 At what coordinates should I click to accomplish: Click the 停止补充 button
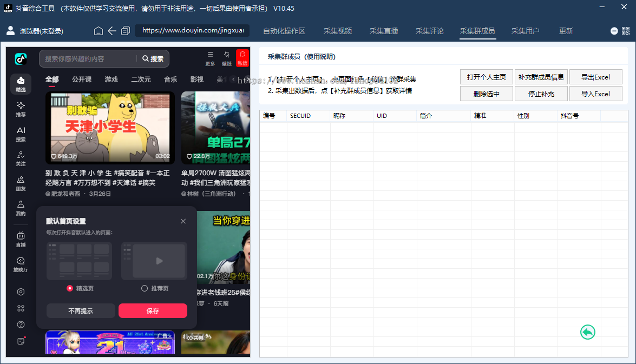coord(541,94)
